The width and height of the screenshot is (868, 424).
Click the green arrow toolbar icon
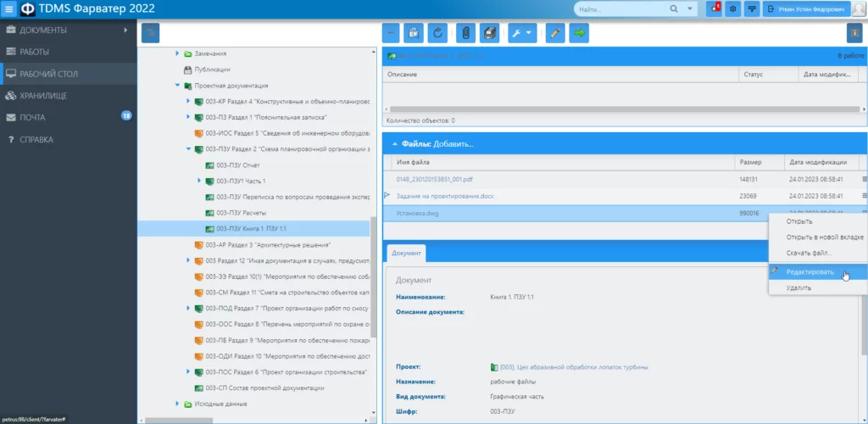[579, 33]
